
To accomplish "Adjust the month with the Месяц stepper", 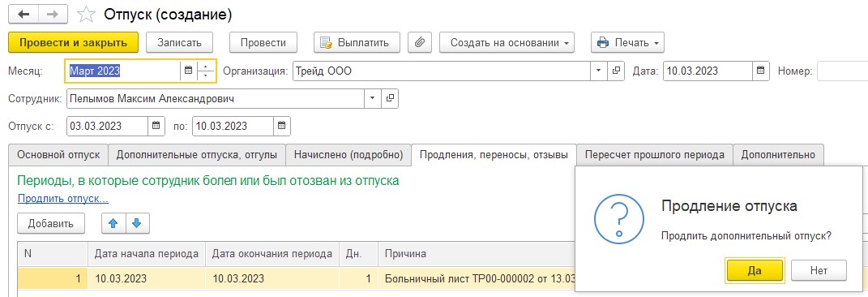I will [205, 71].
